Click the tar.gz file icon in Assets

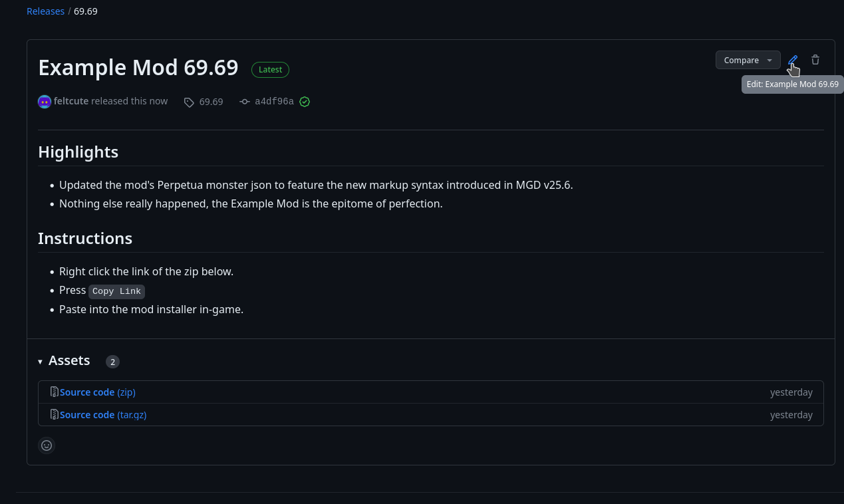(x=55, y=415)
